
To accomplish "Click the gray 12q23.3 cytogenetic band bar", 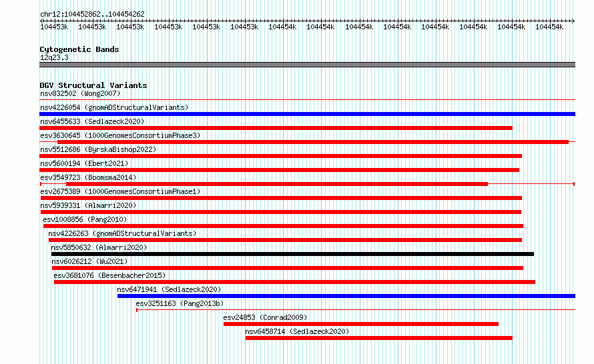I will coord(307,65).
